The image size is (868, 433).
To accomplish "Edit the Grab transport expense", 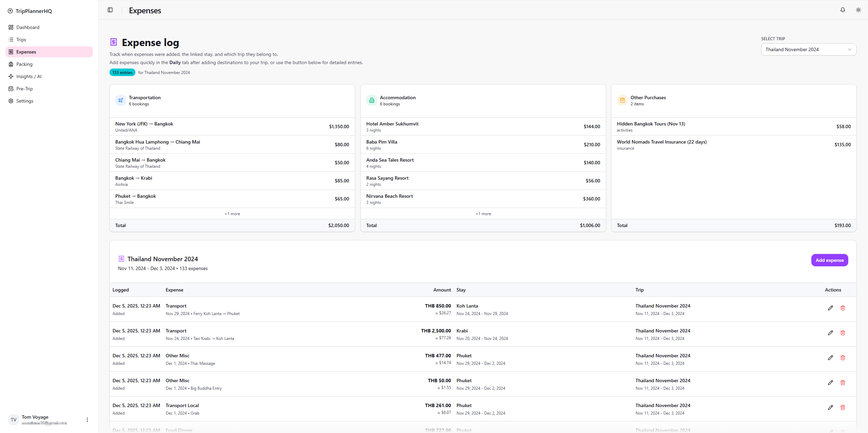I will (x=830, y=407).
